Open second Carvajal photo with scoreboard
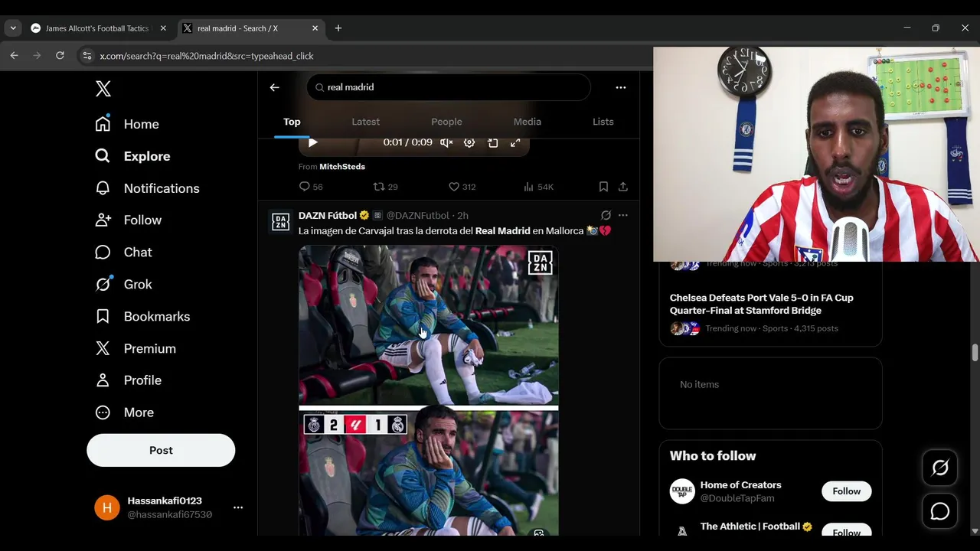This screenshot has height=551, width=980. coord(429,471)
